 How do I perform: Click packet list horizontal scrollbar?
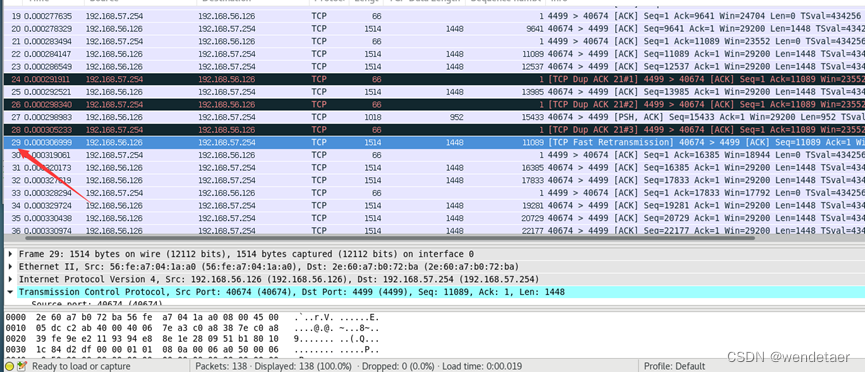click(x=390, y=238)
